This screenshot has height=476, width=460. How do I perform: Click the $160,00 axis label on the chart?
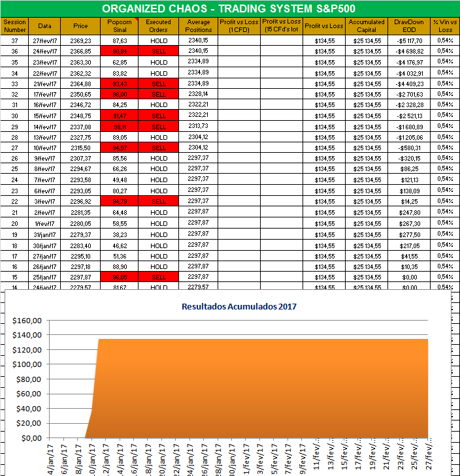[x=27, y=320]
